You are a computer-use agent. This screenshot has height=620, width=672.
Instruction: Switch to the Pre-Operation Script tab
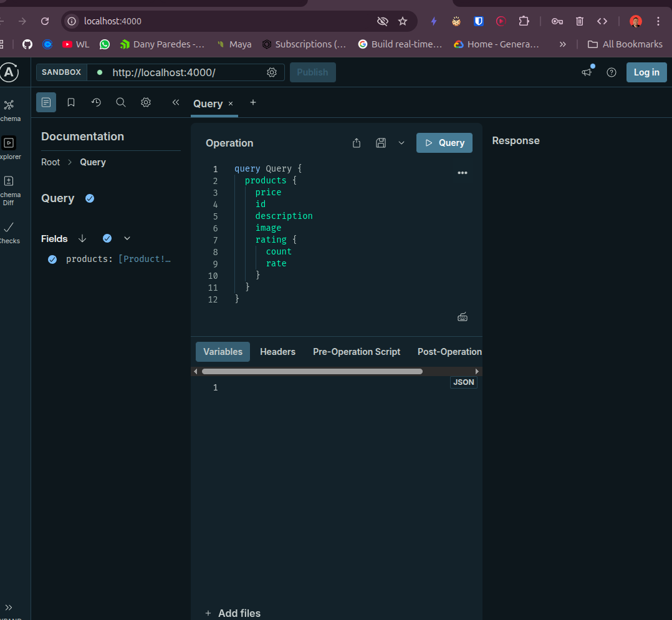(x=356, y=352)
